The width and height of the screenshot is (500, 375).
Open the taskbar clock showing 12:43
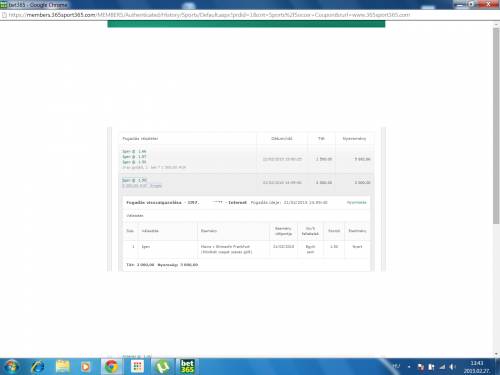click(x=477, y=367)
